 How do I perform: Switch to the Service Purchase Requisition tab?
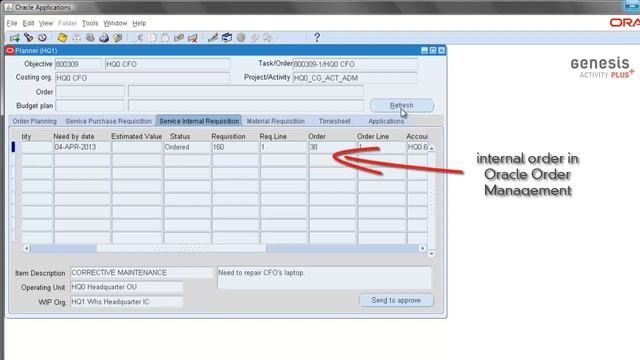[x=108, y=121]
